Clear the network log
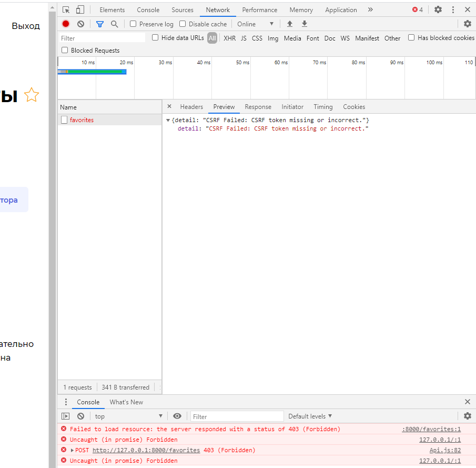This screenshot has height=468, width=476. click(80, 24)
